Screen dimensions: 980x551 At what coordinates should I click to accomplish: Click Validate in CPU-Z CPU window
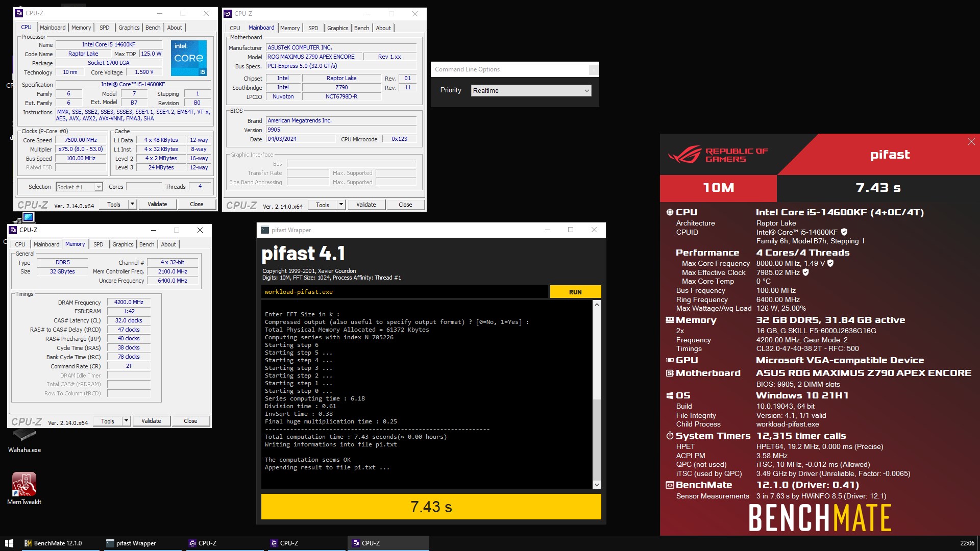pos(157,204)
